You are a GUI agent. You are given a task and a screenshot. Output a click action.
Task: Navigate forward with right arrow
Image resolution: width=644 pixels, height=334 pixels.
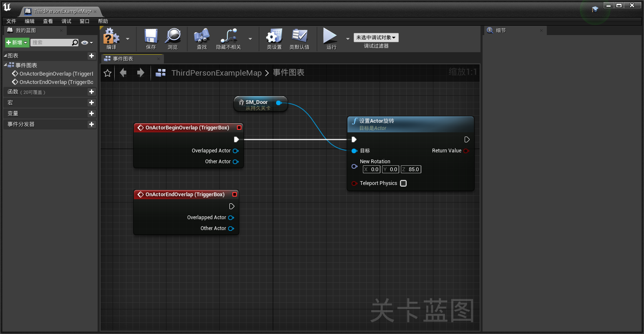(x=141, y=73)
